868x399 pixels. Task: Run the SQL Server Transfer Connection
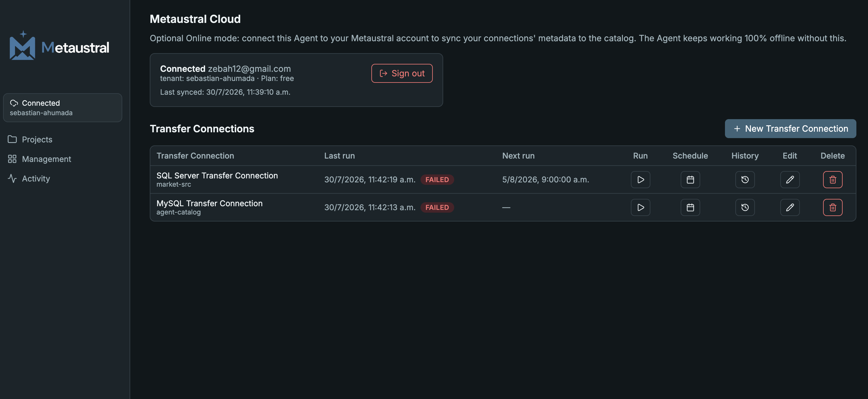pyautogui.click(x=640, y=179)
